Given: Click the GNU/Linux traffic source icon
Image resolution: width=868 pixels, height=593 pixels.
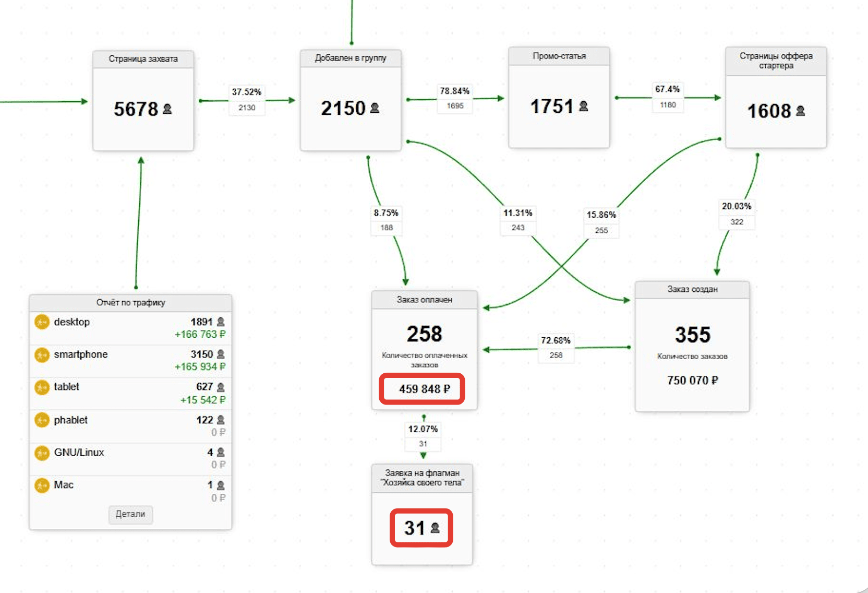Looking at the screenshot, I should (42, 453).
